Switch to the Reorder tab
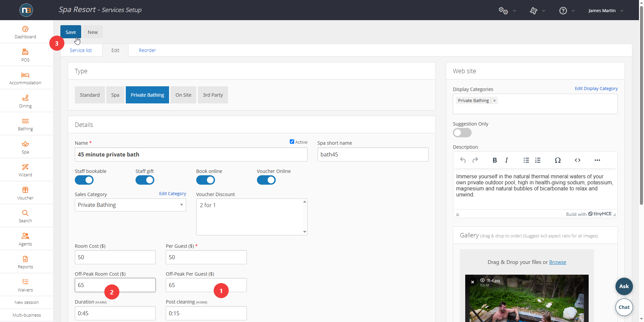Image resolution: width=644 pixels, height=322 pixels. [147, 50]
